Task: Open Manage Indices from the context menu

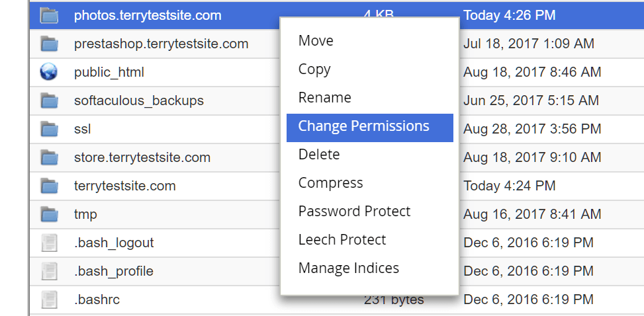Action: click(x=349, y=268)
